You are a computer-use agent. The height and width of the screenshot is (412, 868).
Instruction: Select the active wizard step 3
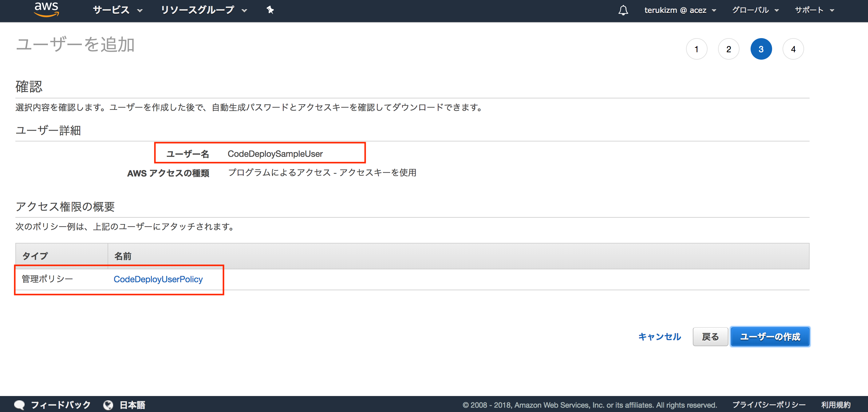coord(761,49)
